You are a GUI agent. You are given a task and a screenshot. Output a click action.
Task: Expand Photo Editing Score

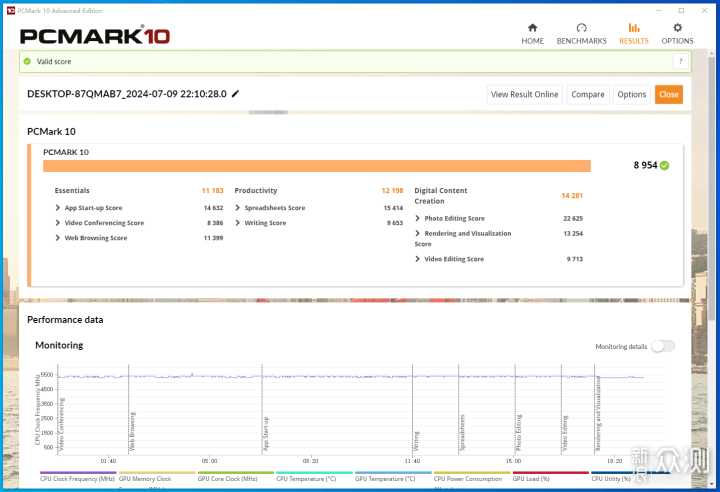(417, 218)
